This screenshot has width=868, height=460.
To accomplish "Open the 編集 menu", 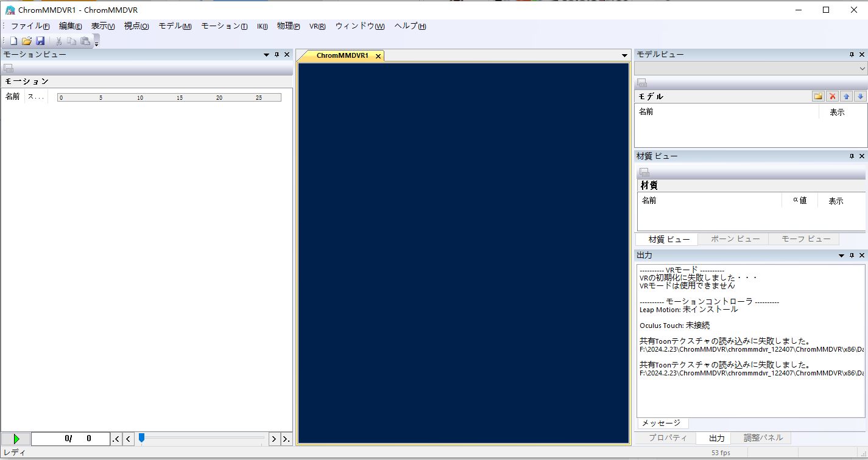I will [71, 26].
